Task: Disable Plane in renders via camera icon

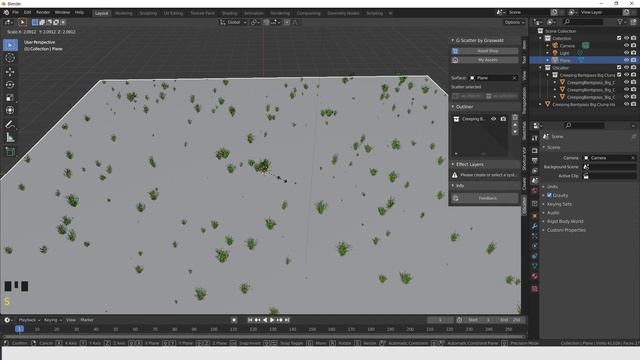Action: pos(633,60)
